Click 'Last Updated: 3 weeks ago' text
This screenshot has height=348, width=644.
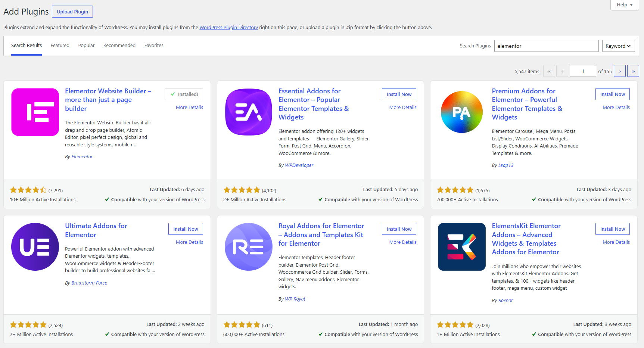602,324
